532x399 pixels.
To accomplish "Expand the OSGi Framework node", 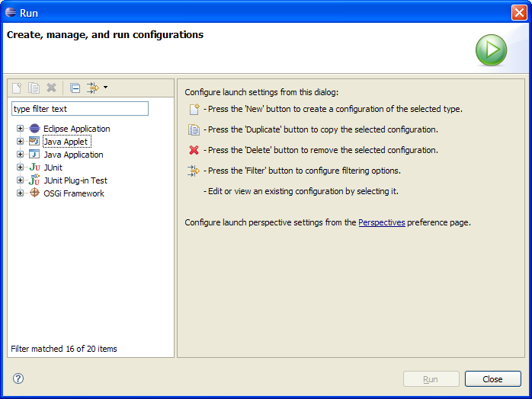I will [x=20, y=193].
